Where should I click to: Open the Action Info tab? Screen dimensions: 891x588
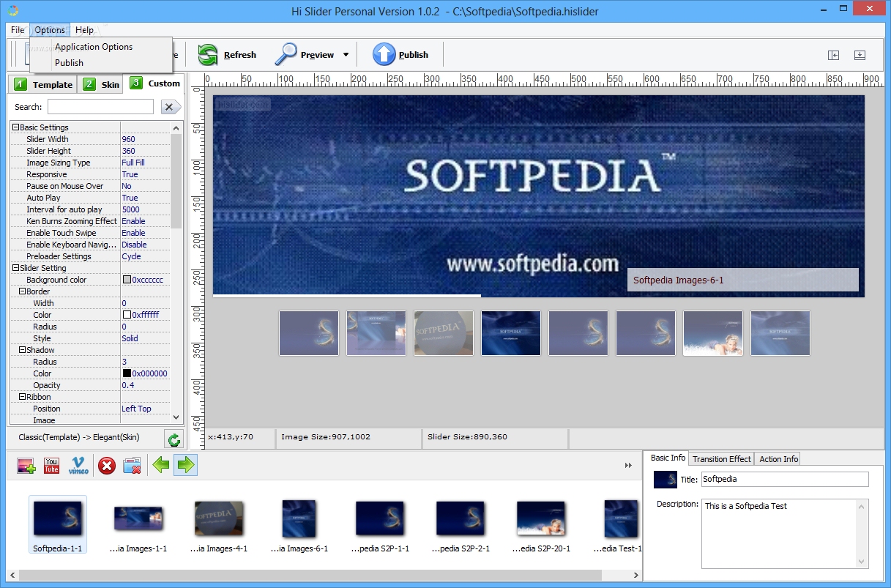[x=779, y=459]
